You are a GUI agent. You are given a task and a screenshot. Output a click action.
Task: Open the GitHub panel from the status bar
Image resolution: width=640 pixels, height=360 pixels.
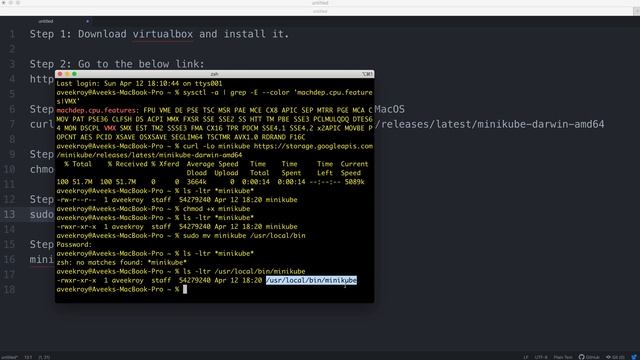[x=589, y=357]
